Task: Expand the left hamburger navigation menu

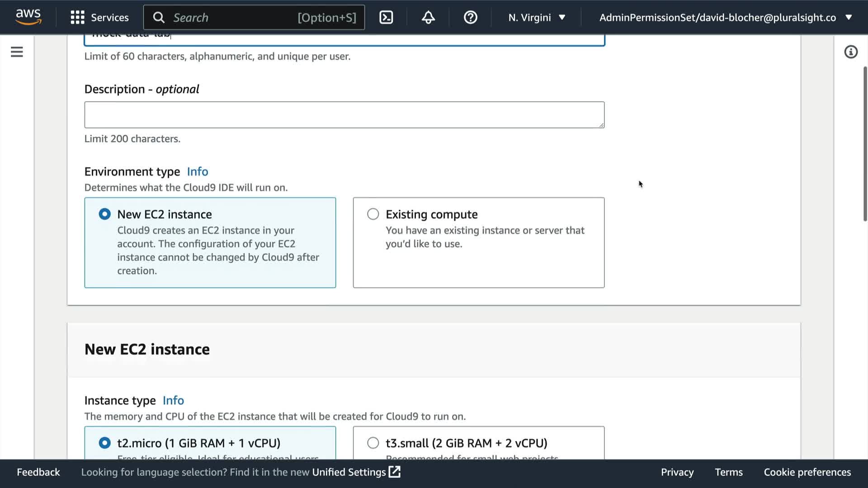Action: click(17, 52)
